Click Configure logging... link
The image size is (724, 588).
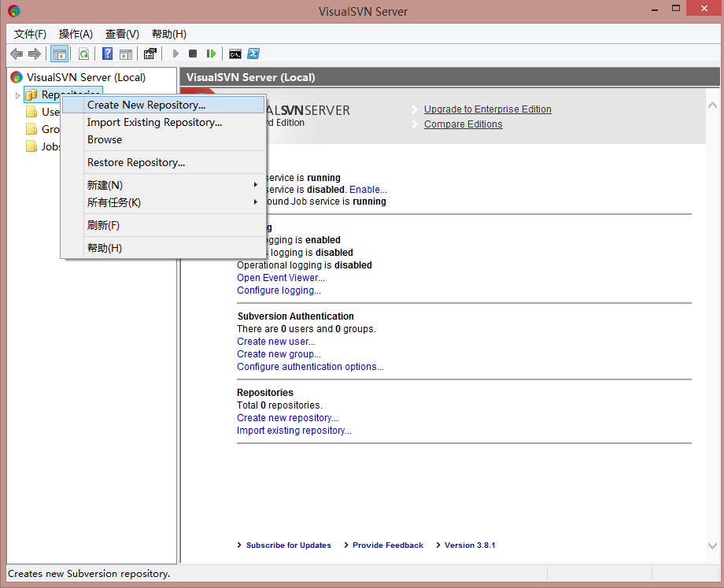(x=279, y=290)
